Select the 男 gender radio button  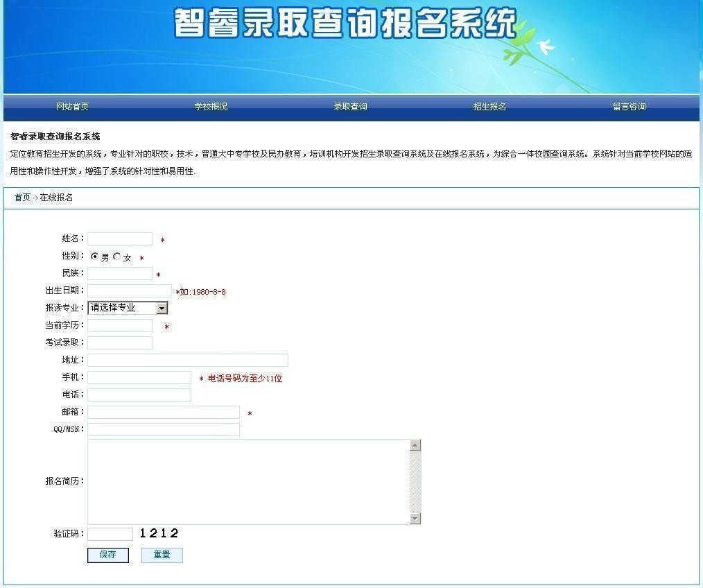point(95,257)
